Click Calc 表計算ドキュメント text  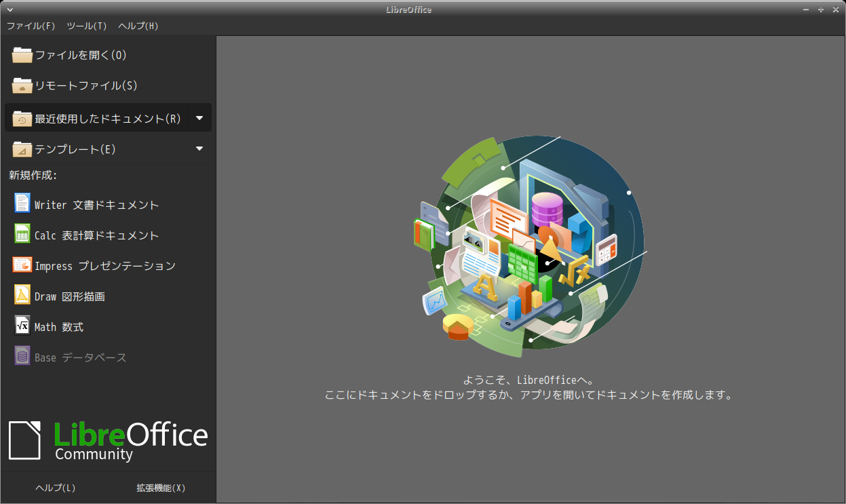97,235
